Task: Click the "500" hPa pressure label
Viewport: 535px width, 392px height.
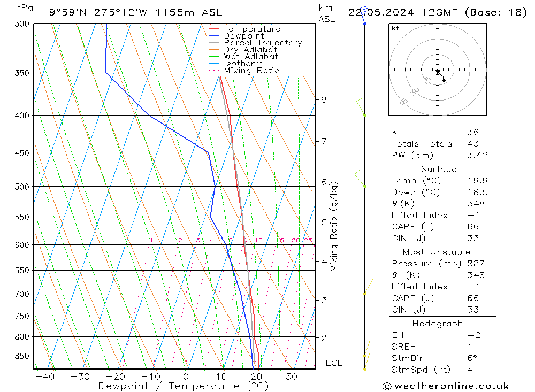Action: click(22, 187)
